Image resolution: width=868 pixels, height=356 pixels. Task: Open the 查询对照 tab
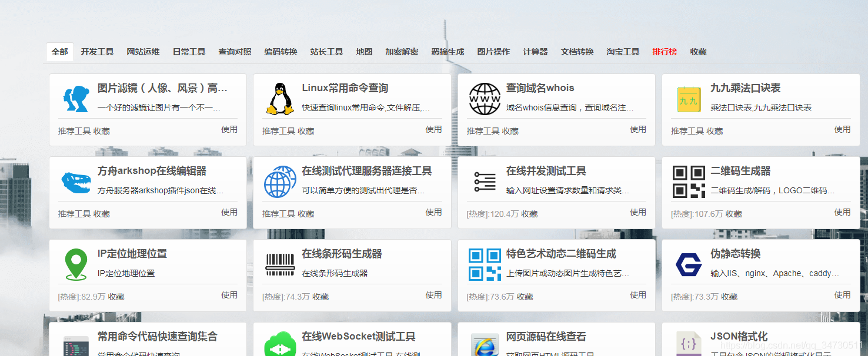[235, 52]
